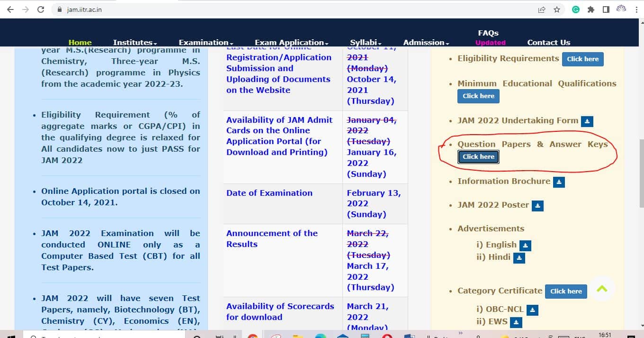The width and height of the screenshot is (644, 338).
Task: Click the lock icon beside the site URL
Action: [x=59, y=9]
